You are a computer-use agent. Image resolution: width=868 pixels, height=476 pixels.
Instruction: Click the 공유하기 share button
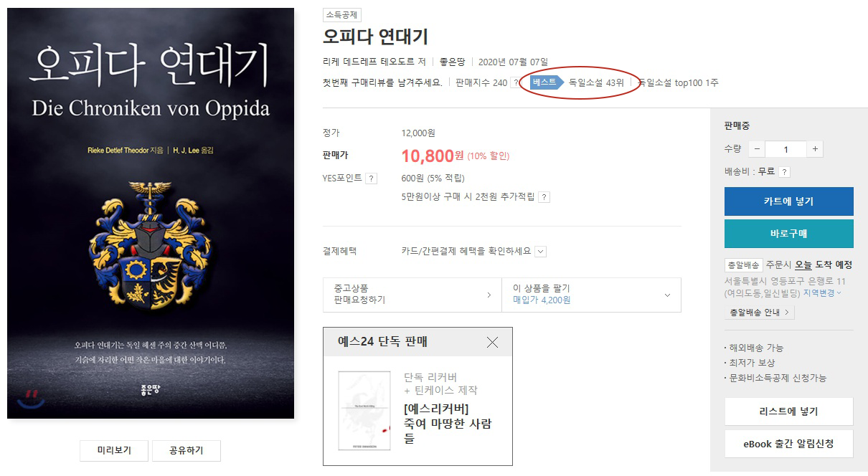[x=186, y=450]
